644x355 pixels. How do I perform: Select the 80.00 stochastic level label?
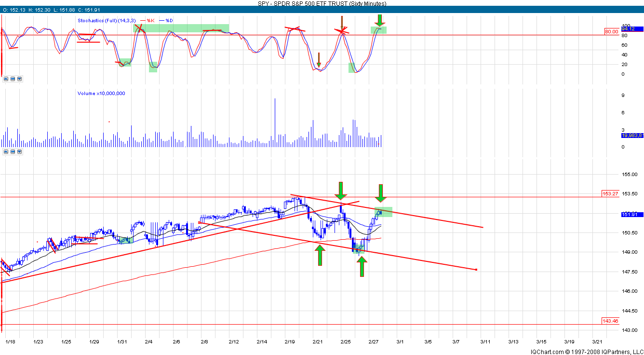click(611, 32)
